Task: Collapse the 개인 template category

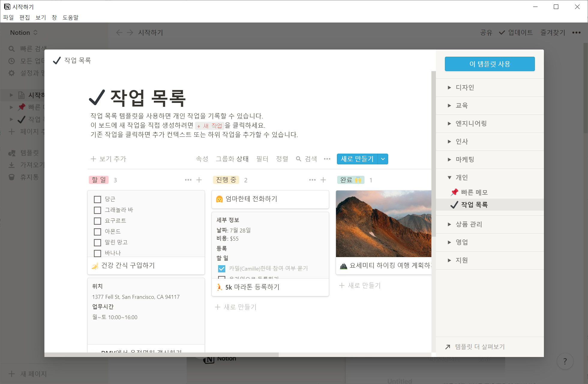Action: pyautogui.click(x=449, y=178)
